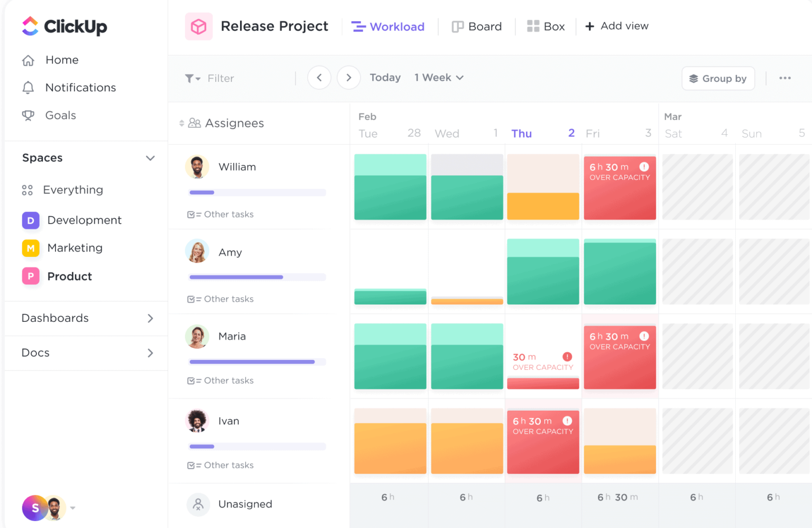Click the Group by layers icon
This screenshot has width=812, height=528.
coord(694,78)
